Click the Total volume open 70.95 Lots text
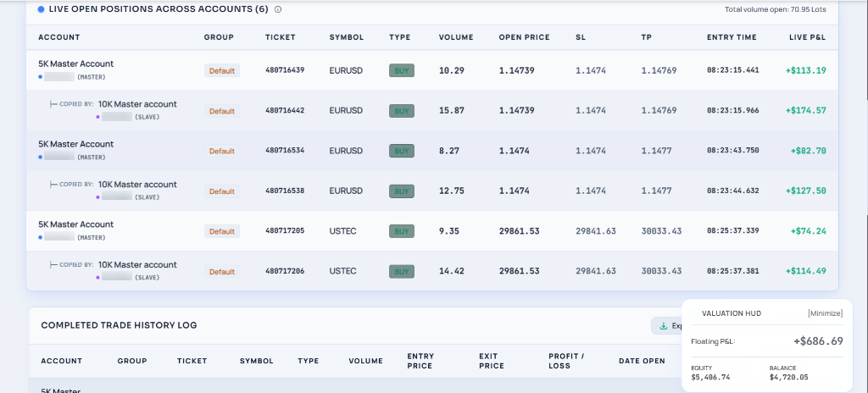868x393 pixels. pyautogui.click(x=775, y=9)
